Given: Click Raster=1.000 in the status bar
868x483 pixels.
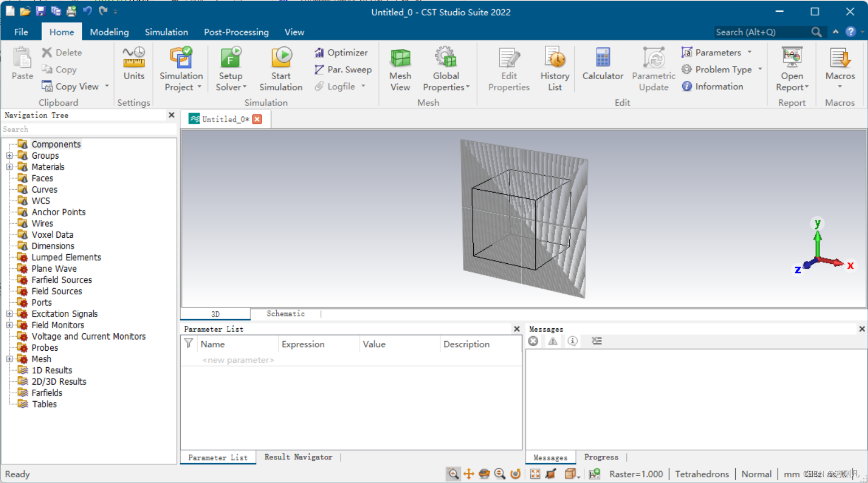Looking at the screenshot, I should pos(636,474).
